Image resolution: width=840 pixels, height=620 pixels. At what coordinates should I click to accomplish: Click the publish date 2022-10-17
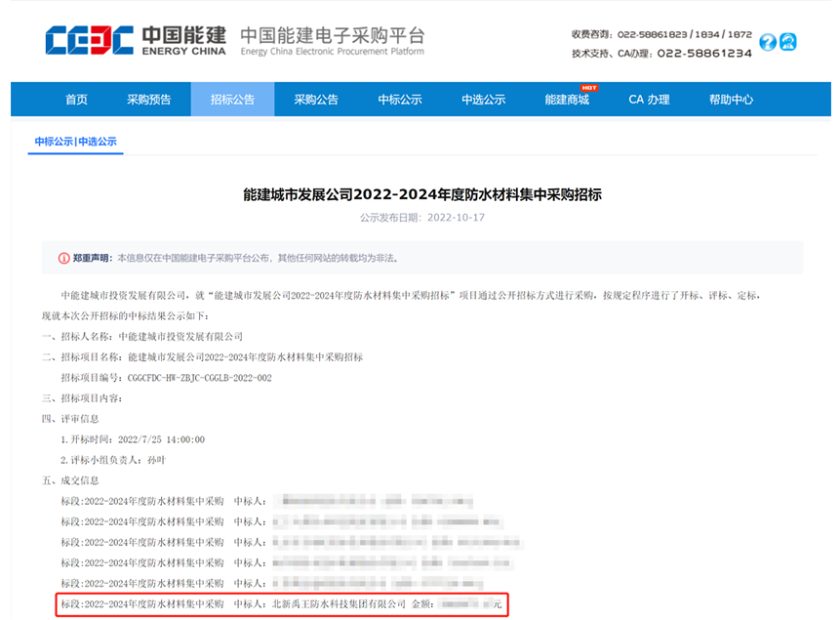(456, 218)
